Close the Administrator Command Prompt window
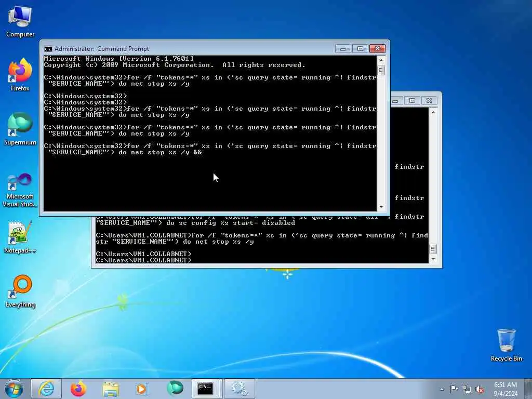This screenshot has width=532, height=399. click(x=377, y=49)
